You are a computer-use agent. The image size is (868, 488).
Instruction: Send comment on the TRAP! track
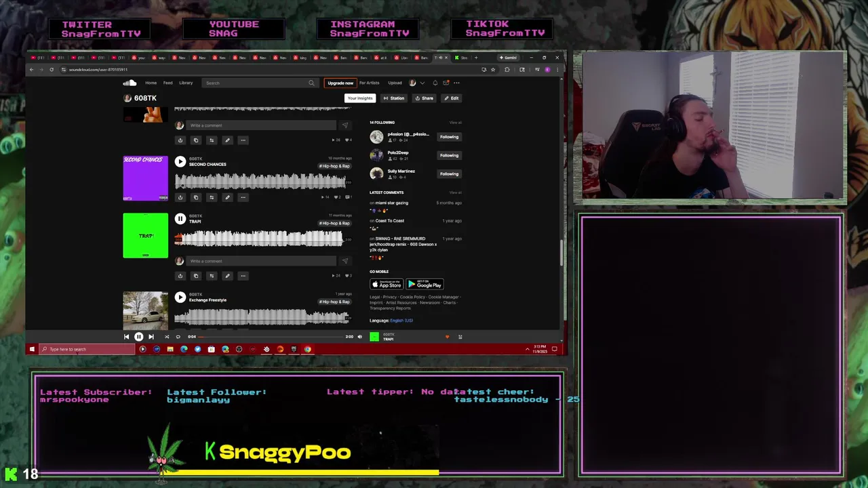(x=344, y=261)
